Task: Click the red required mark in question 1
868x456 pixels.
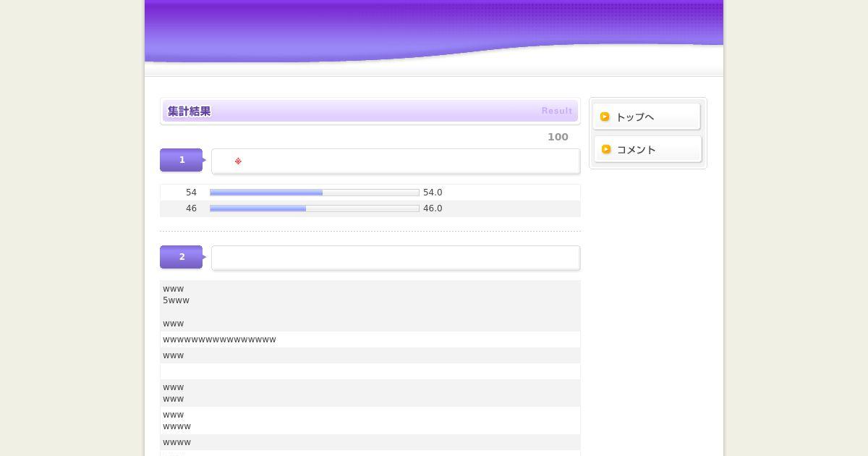Action: pyautogui.click(x=238, y=161)
